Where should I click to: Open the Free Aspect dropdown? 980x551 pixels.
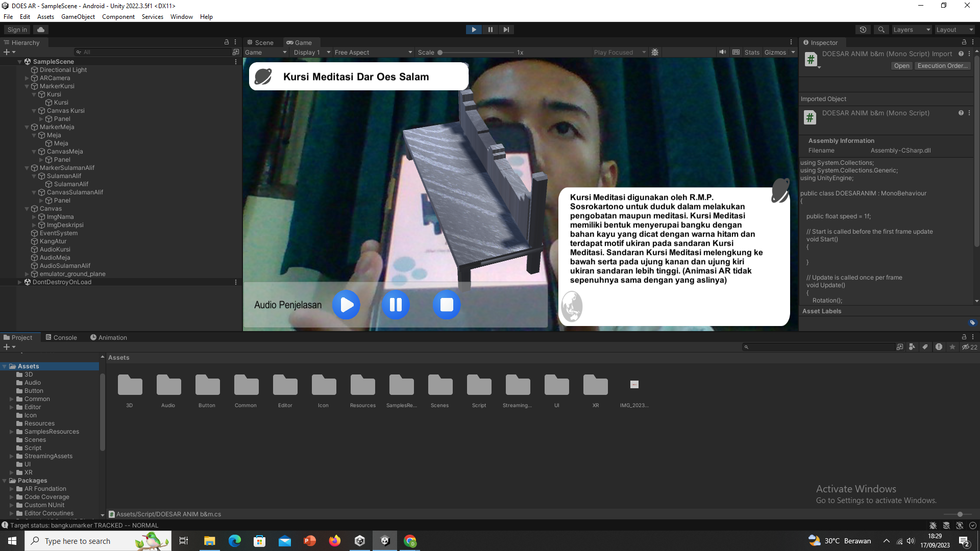tap(373, 52)
